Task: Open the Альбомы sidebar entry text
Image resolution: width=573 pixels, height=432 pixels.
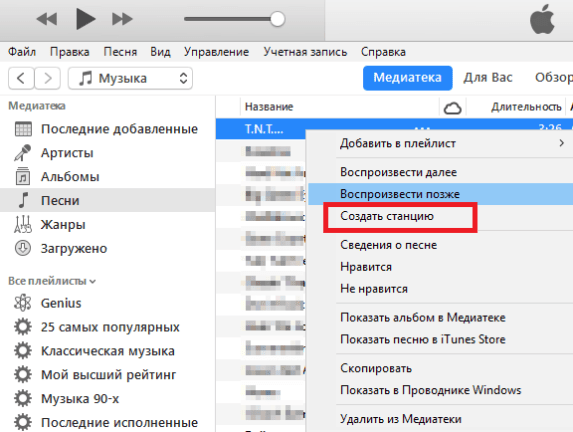Action: pos(70,177)
